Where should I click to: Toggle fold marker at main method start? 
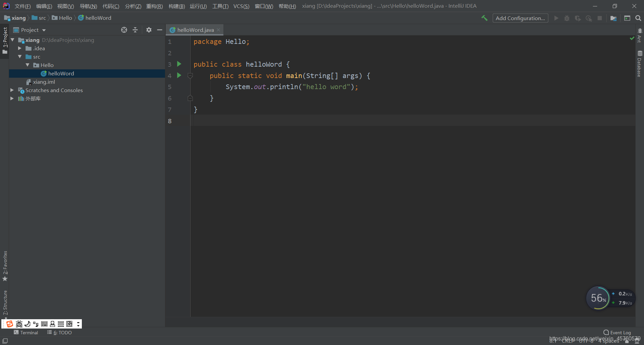coord(190,76)
